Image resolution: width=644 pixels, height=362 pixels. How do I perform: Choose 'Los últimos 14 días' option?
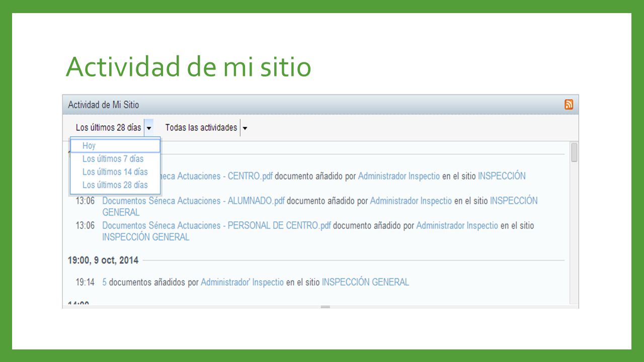[x=115, y=172]
